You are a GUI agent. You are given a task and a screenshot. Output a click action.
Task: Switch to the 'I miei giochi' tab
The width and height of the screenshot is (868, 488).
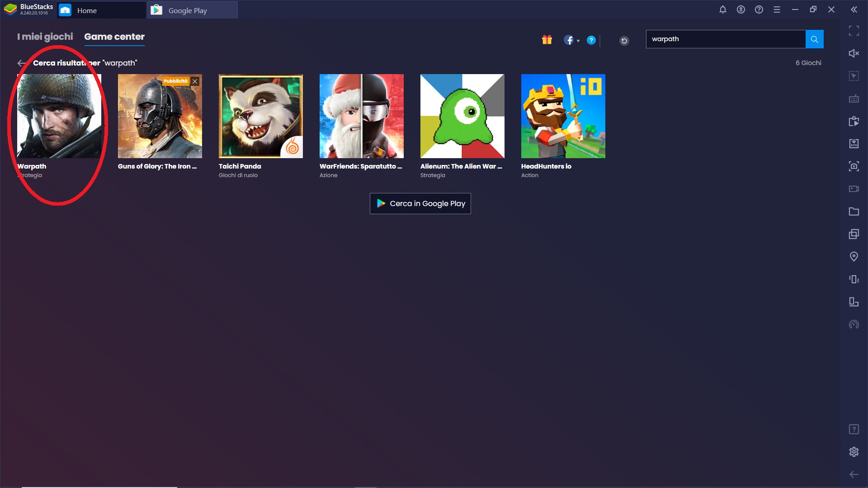click(45, 36)
